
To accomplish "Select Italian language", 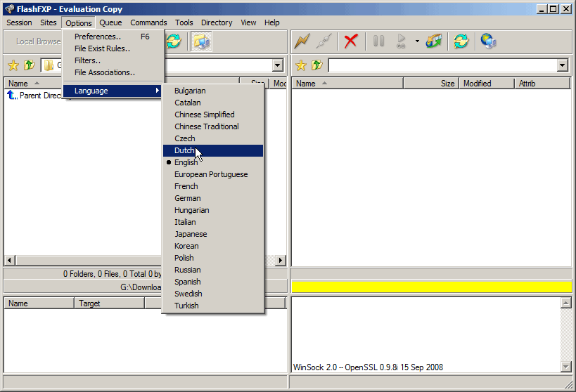I will pyautogui.click(x=213, y=222).
